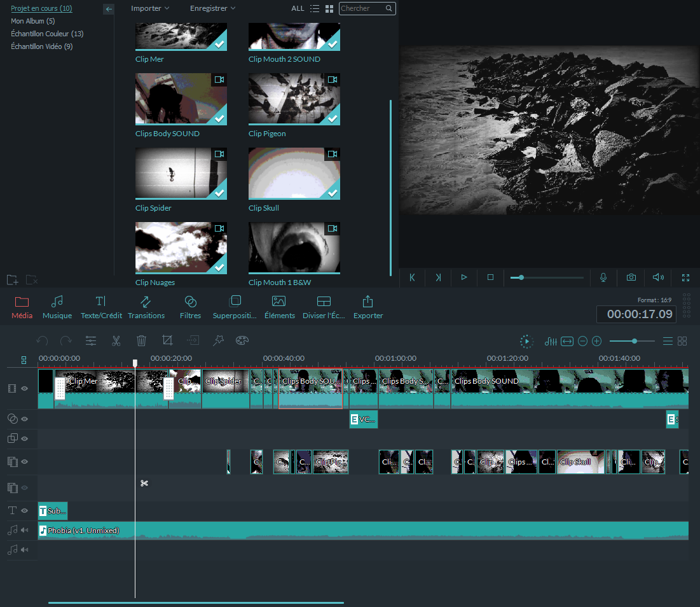The width and height of the screenshot is (700, 607).
Task: Enter fullscreen preview mode
Action: [x=686, y=277]
